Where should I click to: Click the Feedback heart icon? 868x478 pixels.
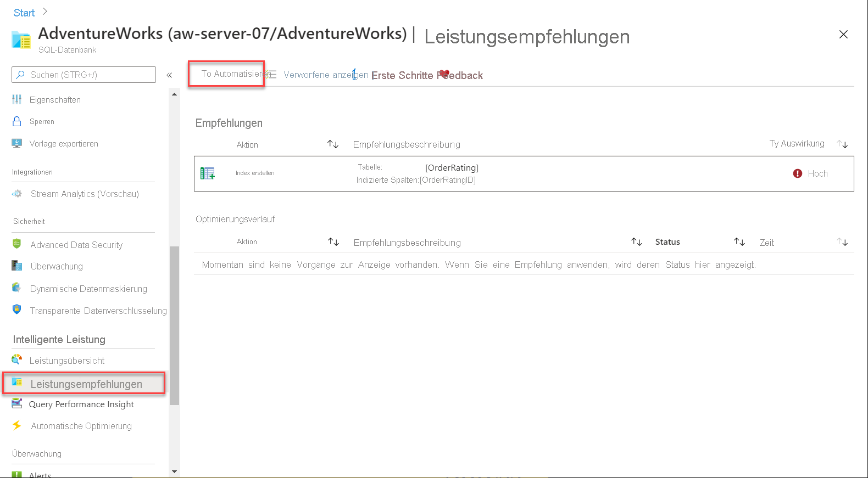[x=444, y=74]
